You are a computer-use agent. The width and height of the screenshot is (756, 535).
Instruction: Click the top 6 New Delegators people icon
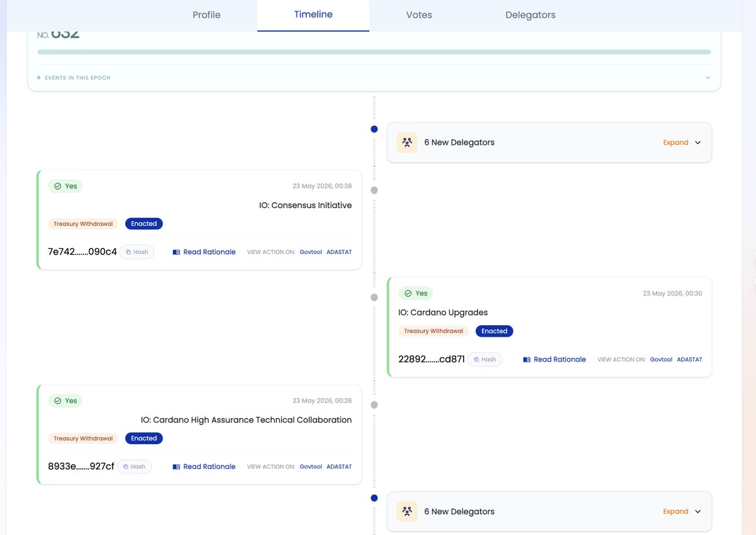tap(407, 142)
